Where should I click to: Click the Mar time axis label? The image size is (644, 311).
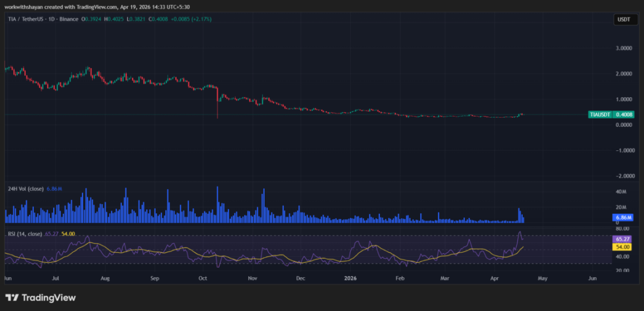click(445, 278)
